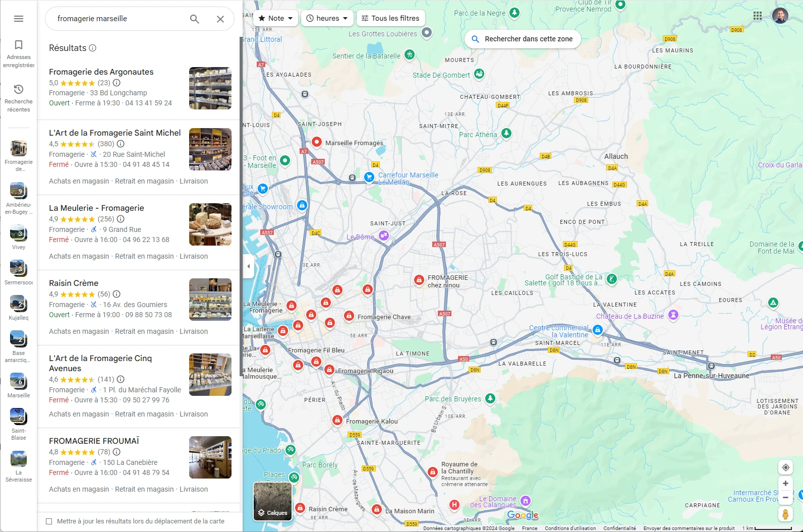This screenshot has width=803, height=532.
Task: Click Parc Athéna park pin
Action: coord(506,133)
